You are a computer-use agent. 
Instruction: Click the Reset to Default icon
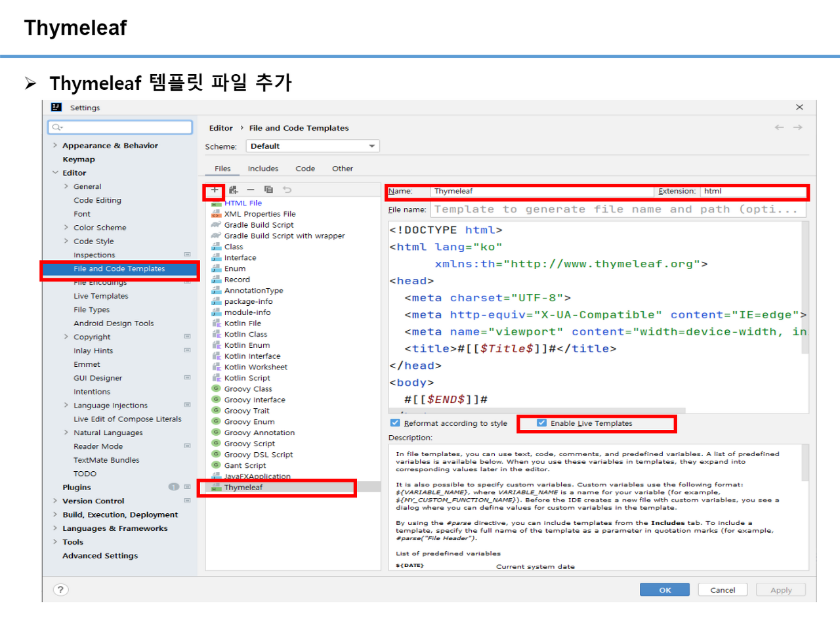(x=287, y=190)
